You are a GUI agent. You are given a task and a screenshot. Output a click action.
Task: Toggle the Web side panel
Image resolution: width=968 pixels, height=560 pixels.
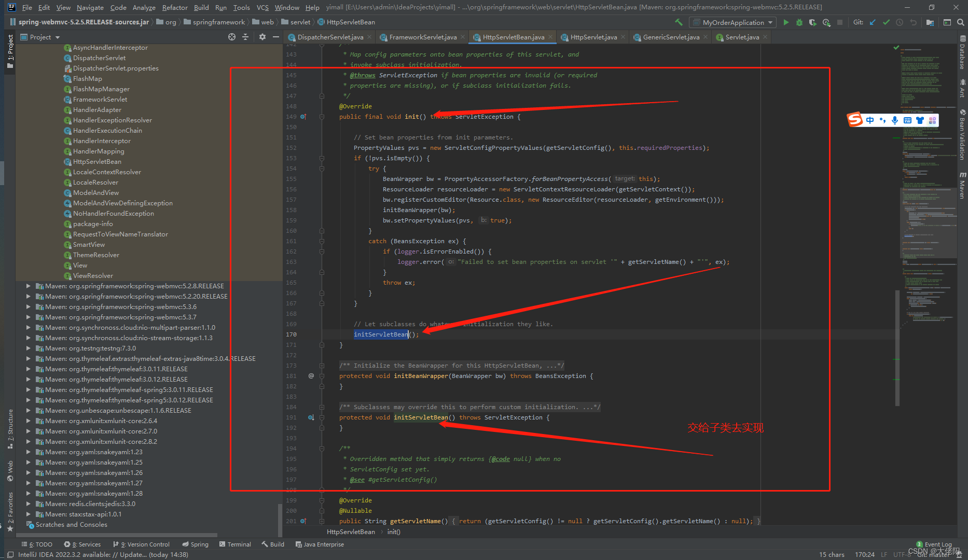(10, 471)
